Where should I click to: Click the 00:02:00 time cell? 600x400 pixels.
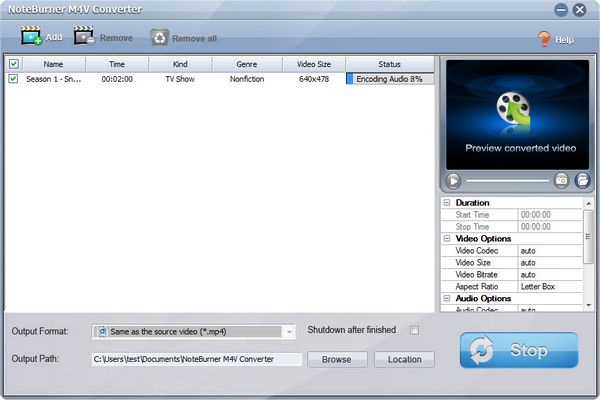click(x=117, y=79)
